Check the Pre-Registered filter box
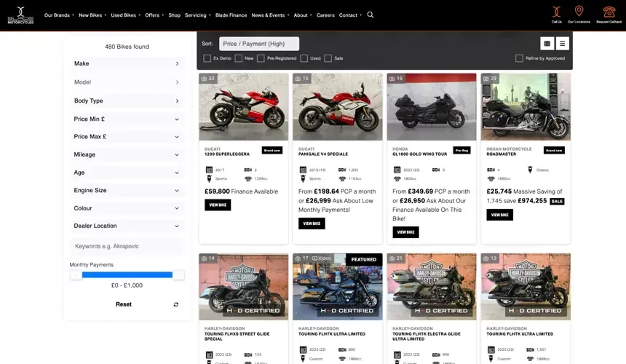The height and width of the screenshot is (364, 626). click(x=261, y=58)
